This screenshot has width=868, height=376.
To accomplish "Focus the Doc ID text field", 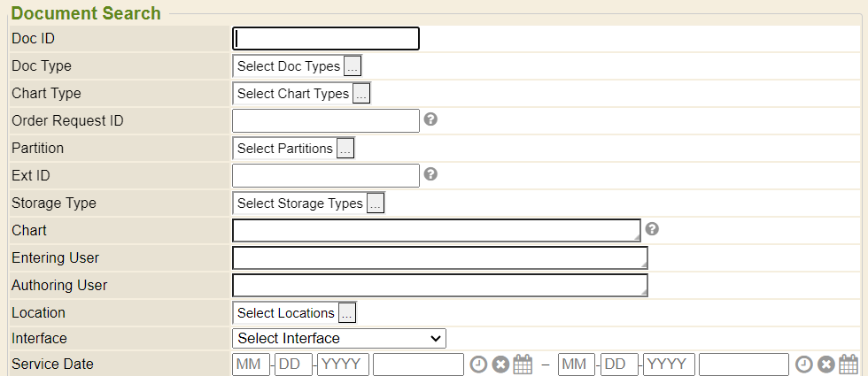I will point(325,39).
